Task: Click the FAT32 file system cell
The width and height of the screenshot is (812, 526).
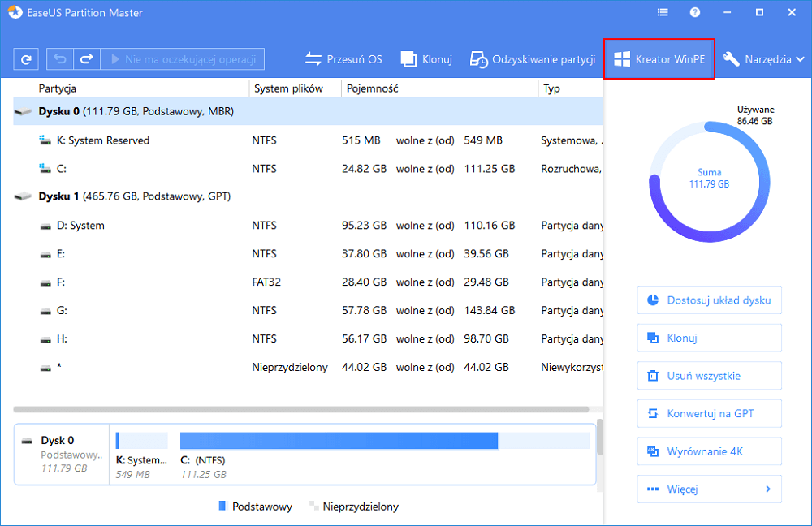Action: (266, 282)
